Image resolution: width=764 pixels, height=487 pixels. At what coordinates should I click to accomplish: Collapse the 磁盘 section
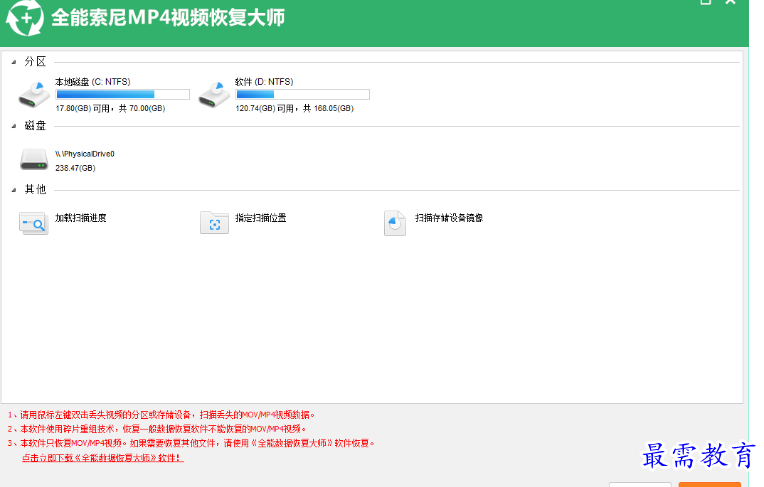14,126
